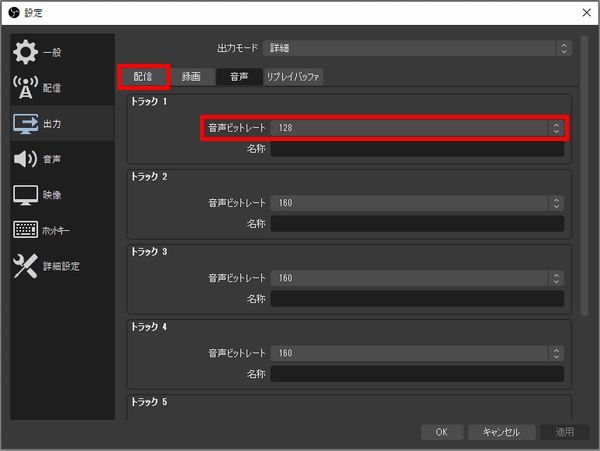
Task: Switch to the 録画 (Recording) tab
Action: 191,77
